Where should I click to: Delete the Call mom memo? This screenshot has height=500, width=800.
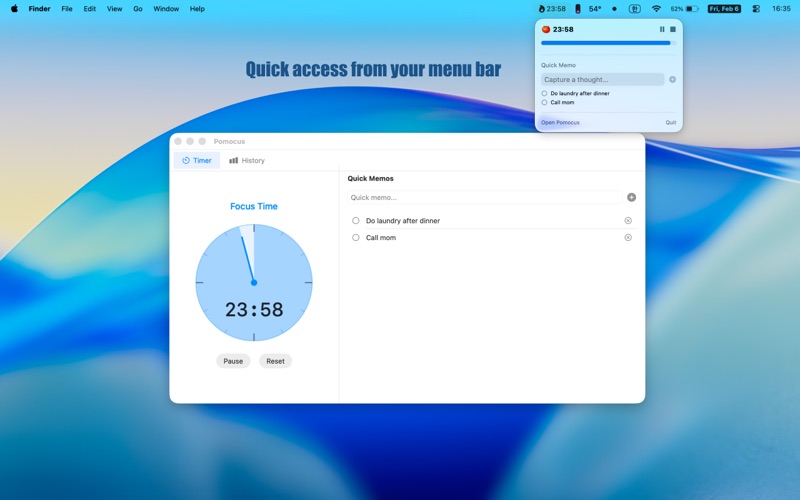tap(628, 237)
